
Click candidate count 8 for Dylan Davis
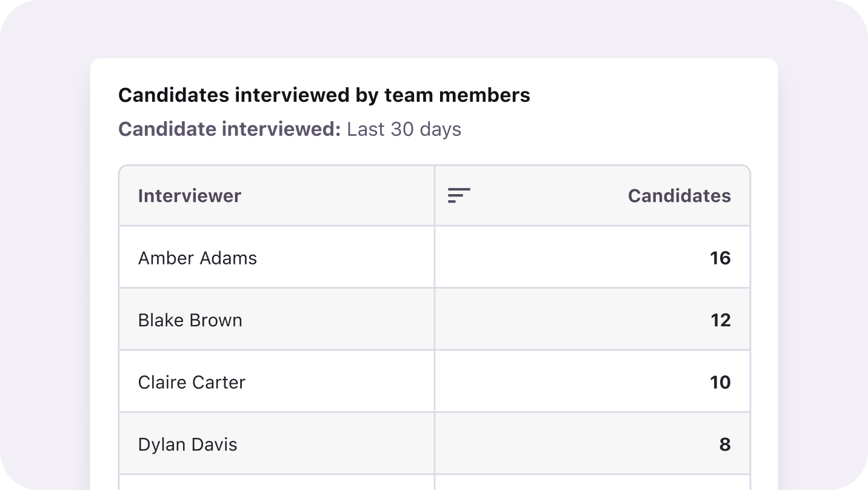point(724,445)
